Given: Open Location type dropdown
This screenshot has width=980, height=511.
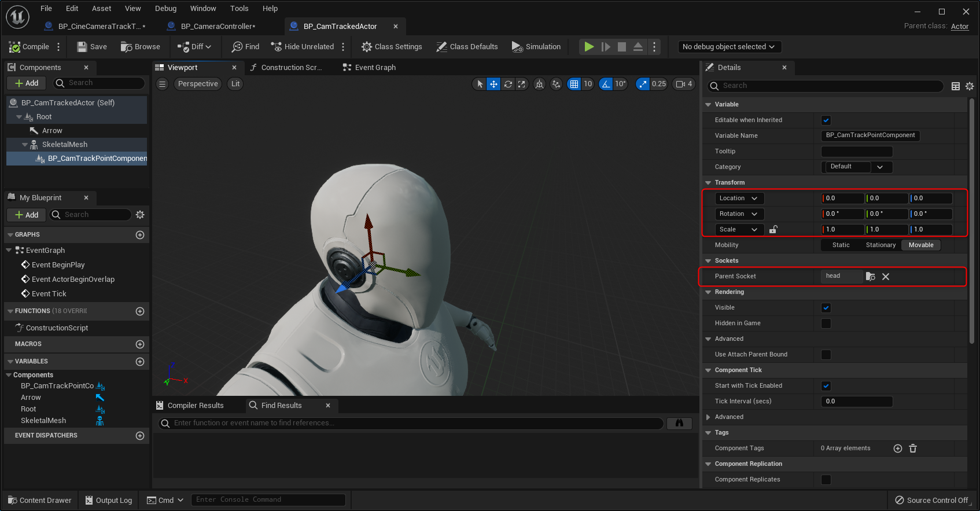Looking at the screenshot, I should tap(739, 198).
